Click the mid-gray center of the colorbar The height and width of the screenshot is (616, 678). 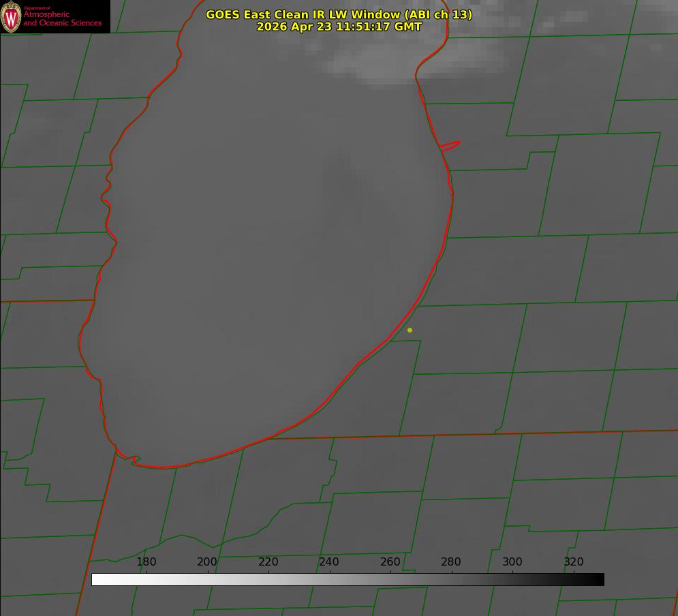(348, 580)
